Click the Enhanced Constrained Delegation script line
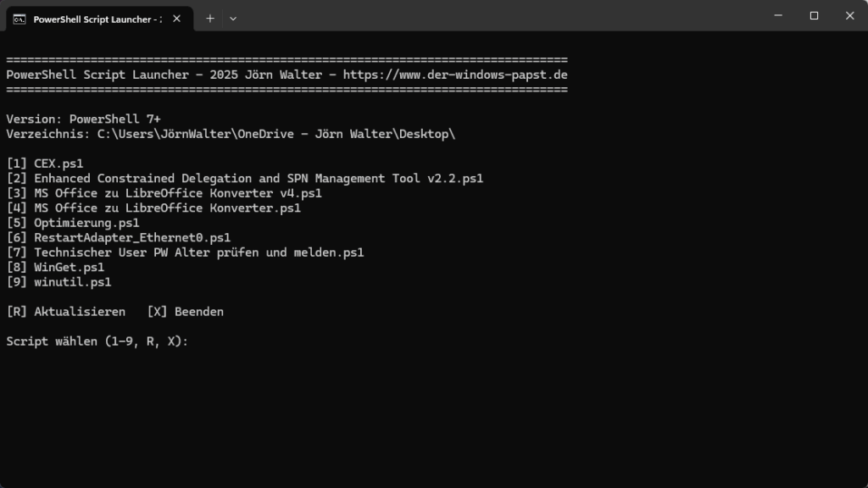This screenshot has height=488, width=868. click(x=254, y=178)
